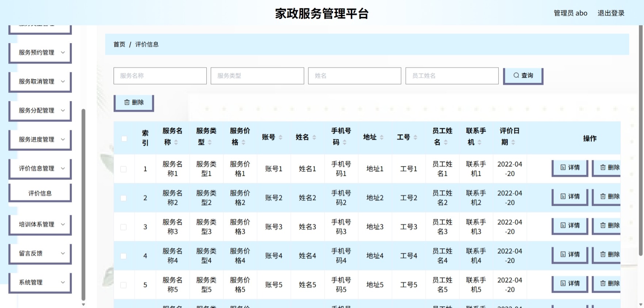644x308 pixels.
Task: Open the 培训体系管理 menu label
Action: (x=37, y=224)
